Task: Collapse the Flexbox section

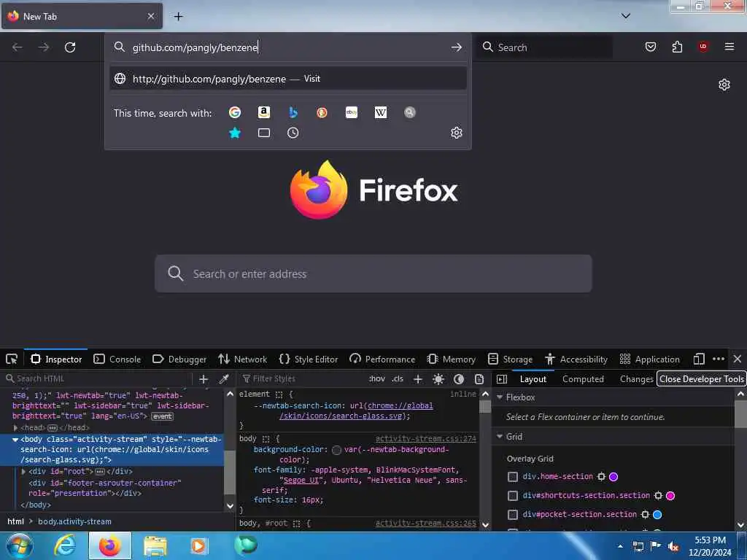Action: [x=500, y=397]
